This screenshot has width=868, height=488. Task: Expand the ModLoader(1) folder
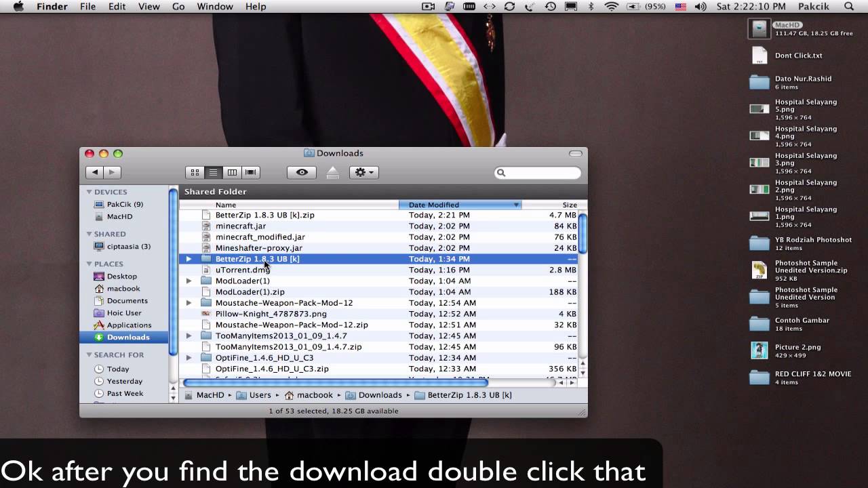pyautogui.click(x=189, y=281)
